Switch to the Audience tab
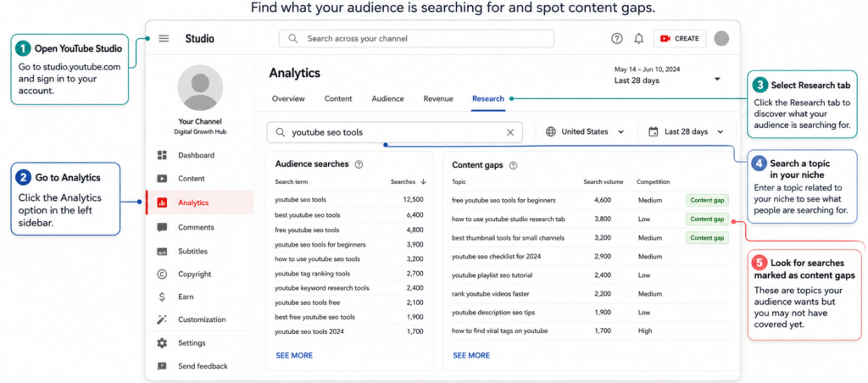This screenshot has height=383, width=868. pos(387,98)
